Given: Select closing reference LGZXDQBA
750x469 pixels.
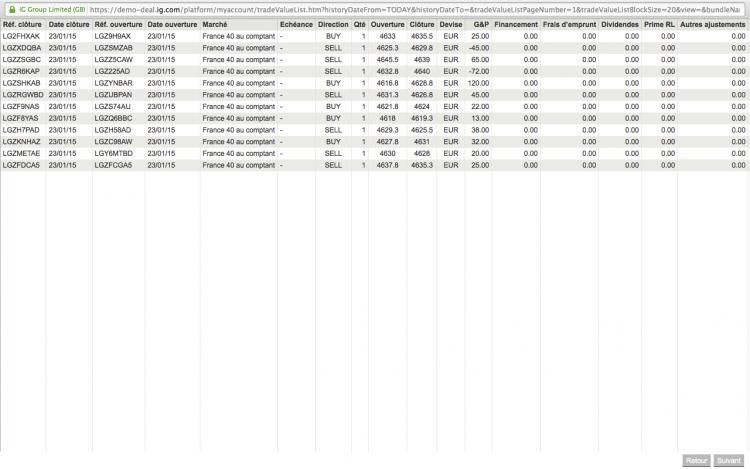Looking at the screenshot, I should click(x=22, y=48).
